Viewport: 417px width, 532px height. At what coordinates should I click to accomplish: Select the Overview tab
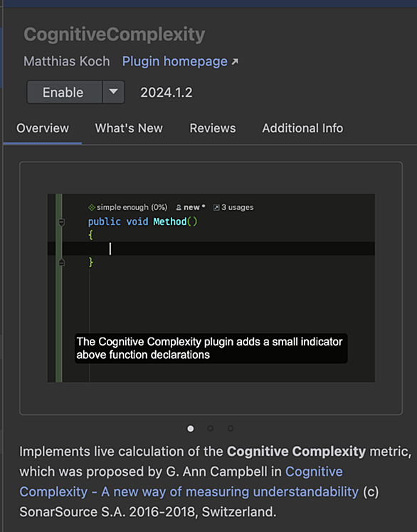(43, 128)
